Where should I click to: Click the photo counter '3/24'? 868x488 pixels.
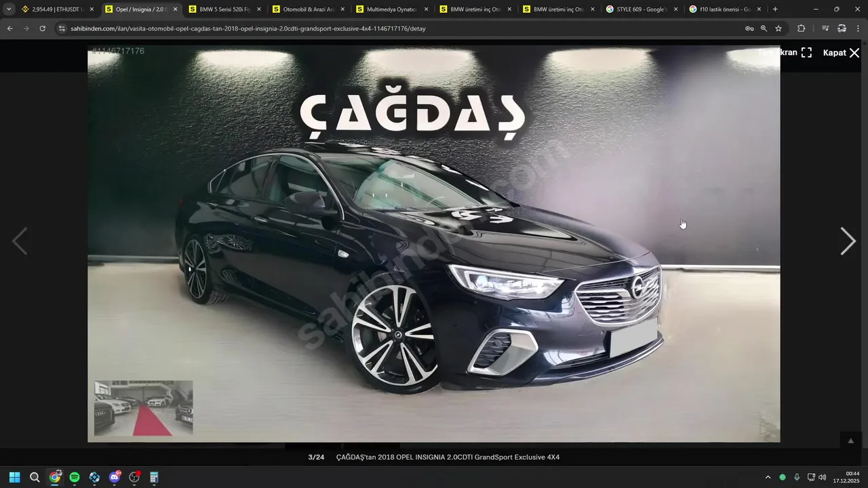coord(316,457)
